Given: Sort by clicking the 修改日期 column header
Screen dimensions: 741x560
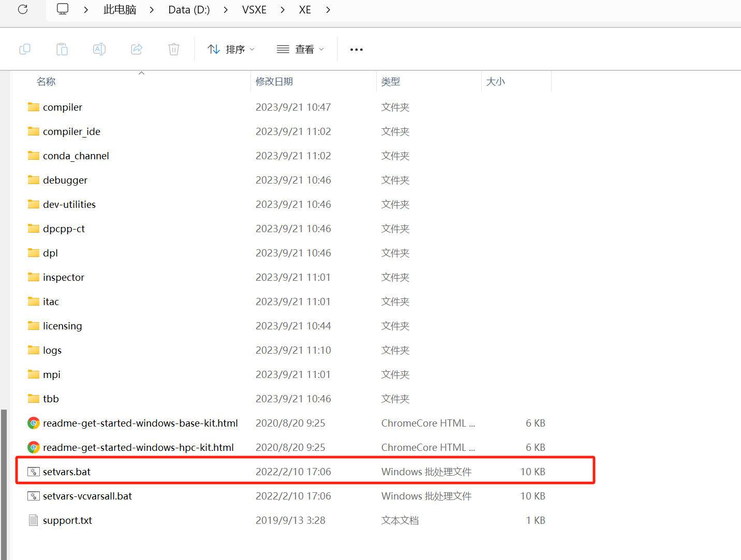Looking at the screenshot, I should [x=274, y=81].
